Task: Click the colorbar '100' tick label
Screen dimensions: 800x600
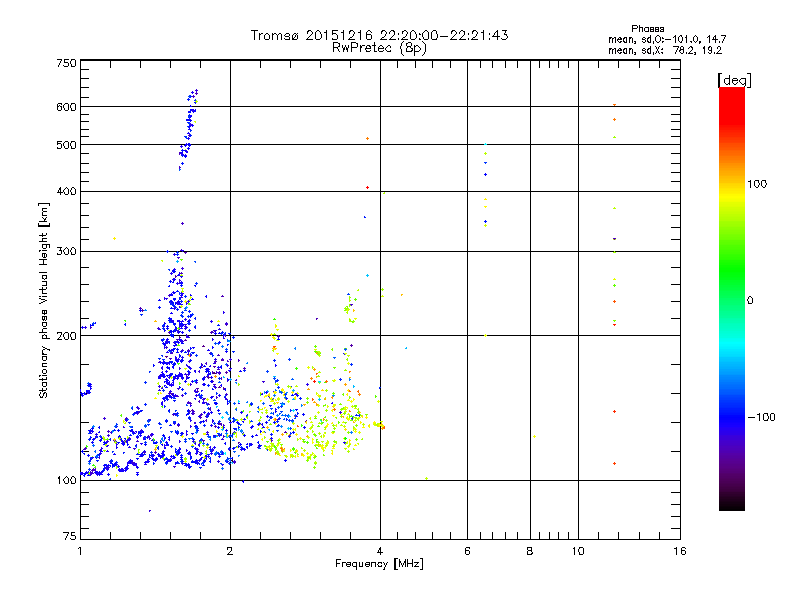Action: [757, 184]
